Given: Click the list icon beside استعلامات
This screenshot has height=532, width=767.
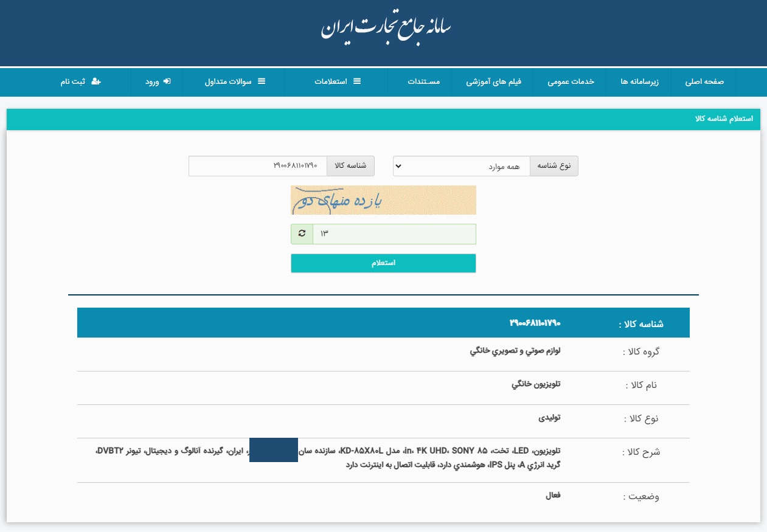Looking at the screenshot, I should coord(358,81).
